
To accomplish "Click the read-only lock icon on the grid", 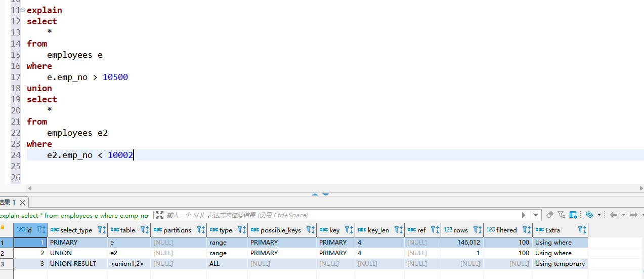I will tap(3, 228).
